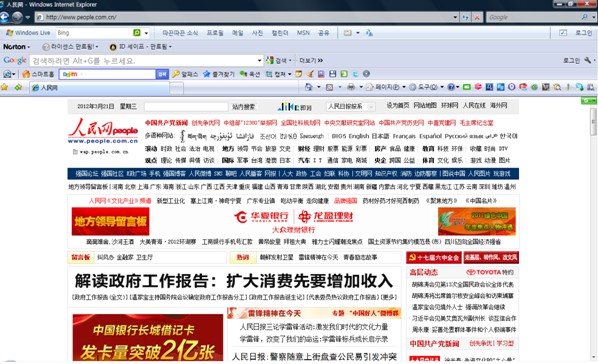Click the red Stop button beside address bar
Screen dimensions: 598x364
click(477, 17)
